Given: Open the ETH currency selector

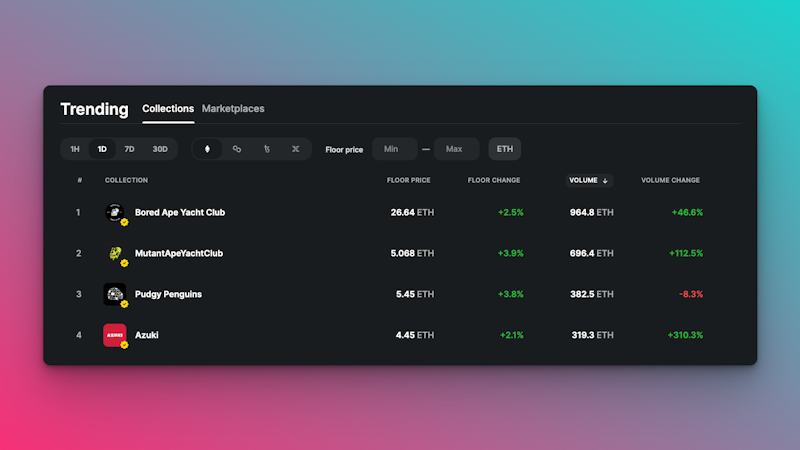Looking at the screenshot, I should coord(505,149).
